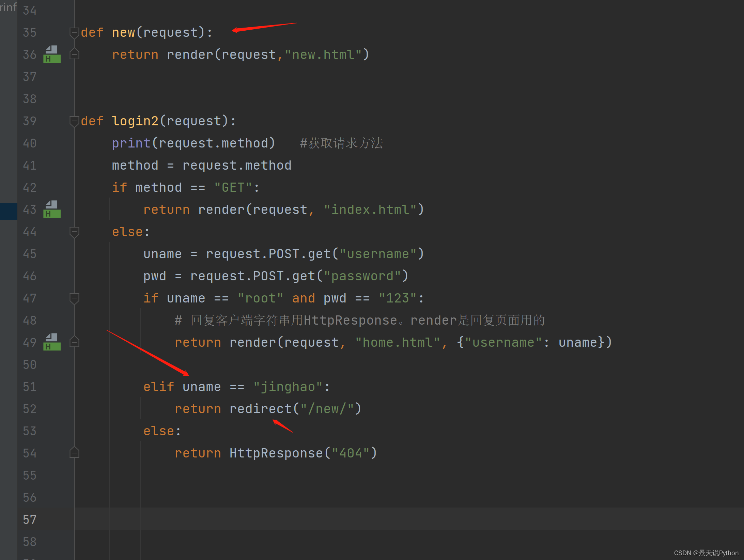Click the redirect call on line 52
The image size is (744, 560).
click(x=261, y=409)
